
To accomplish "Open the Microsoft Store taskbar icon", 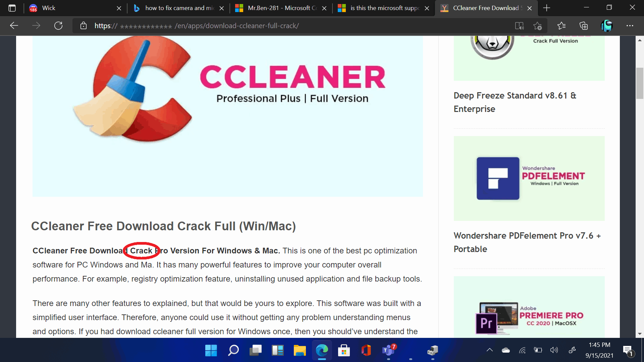I will click(x=344, y=351).
